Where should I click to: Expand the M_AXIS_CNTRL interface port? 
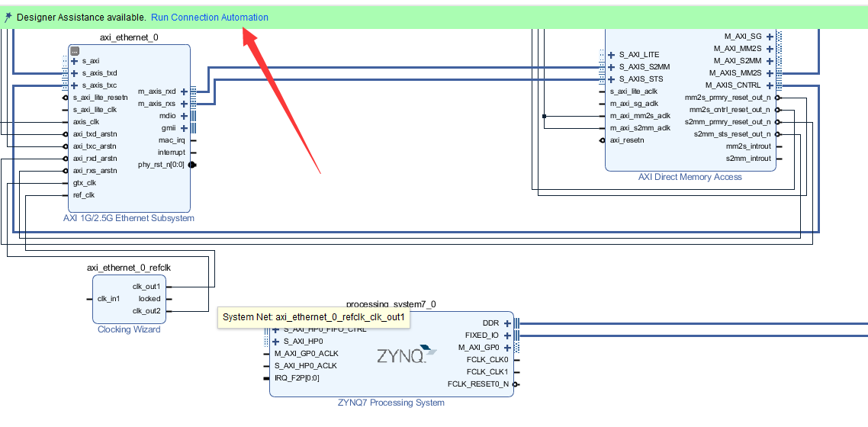(x=770, y=85)
